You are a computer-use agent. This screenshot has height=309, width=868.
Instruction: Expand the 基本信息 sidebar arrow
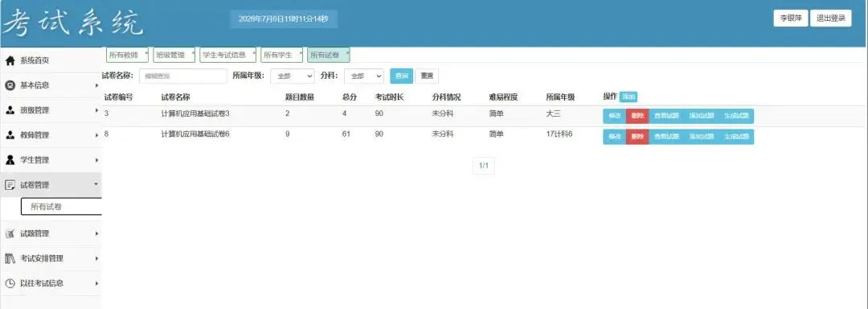coord(96,85)
